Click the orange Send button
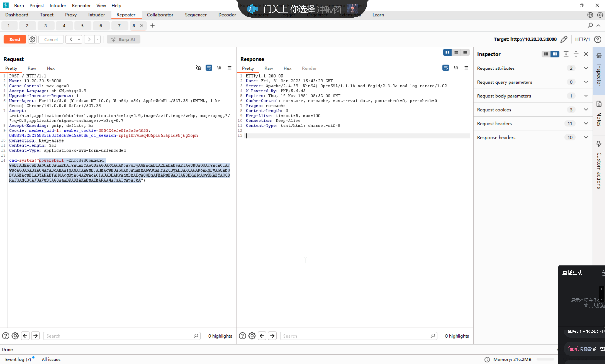 tap(15, 39)
